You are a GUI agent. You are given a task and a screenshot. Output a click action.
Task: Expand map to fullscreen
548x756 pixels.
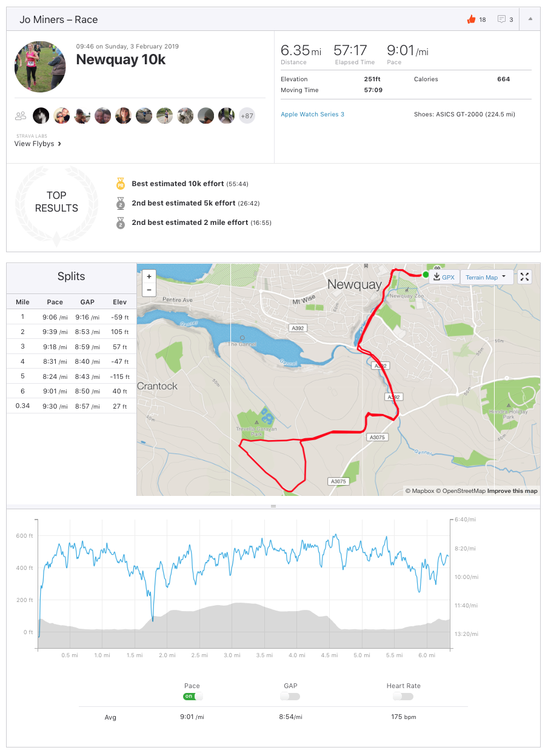click(x=525, y=277)
